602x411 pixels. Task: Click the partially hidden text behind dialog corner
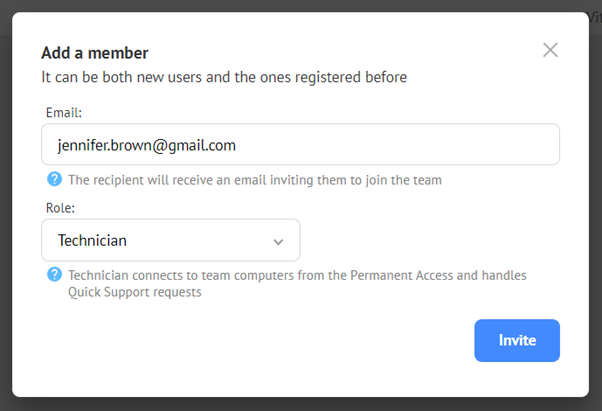tap(595, 18)
